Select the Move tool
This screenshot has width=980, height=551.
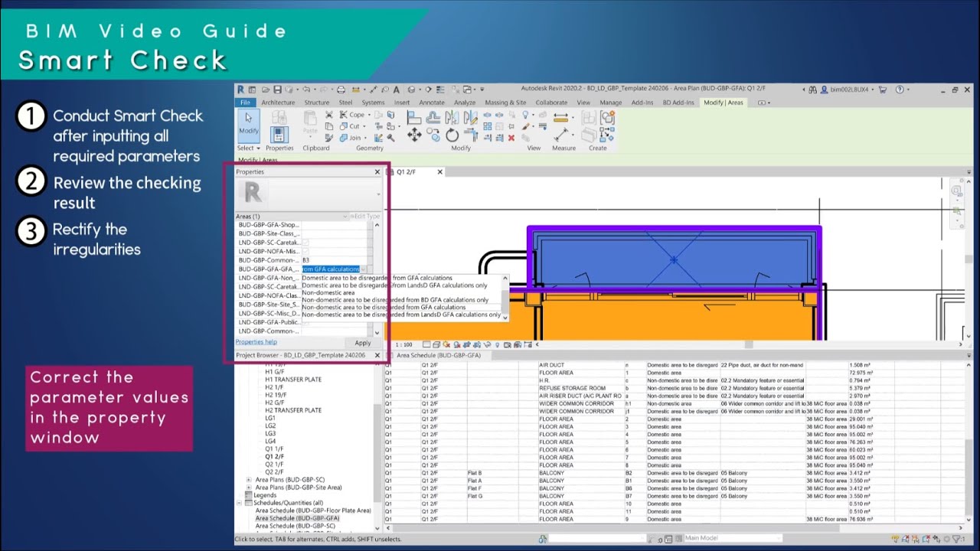(x=414, y=135)
